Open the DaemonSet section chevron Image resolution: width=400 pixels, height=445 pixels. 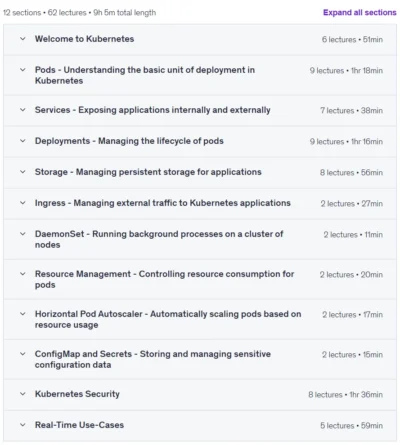[x=23, y=234]
